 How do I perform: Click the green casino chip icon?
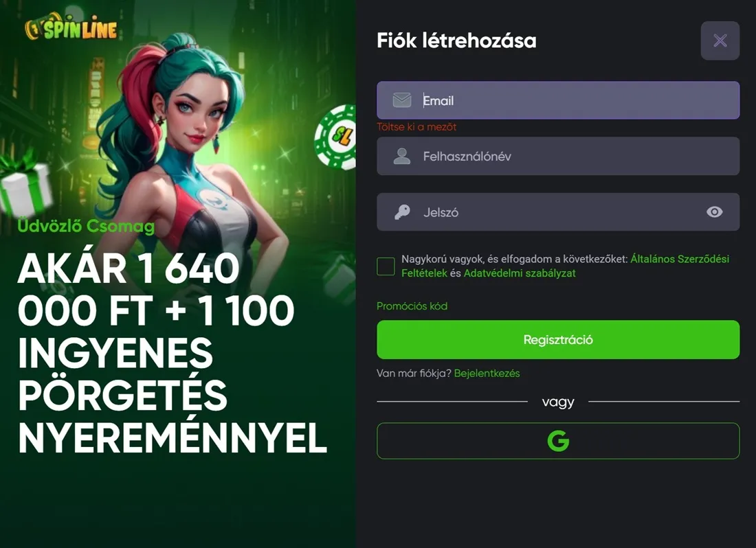[x=336, y=136]
